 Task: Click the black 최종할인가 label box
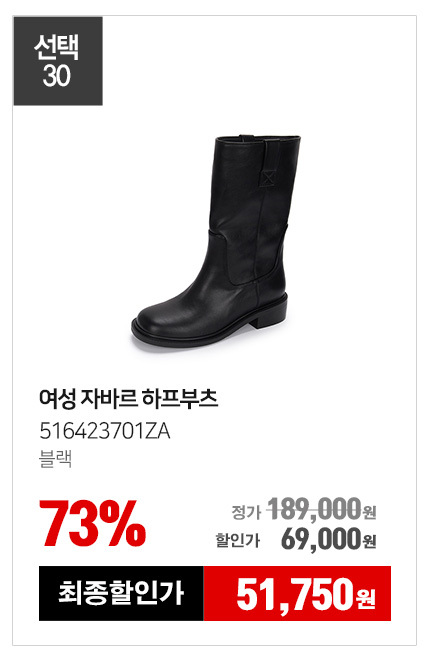click(x=121, y=593)
